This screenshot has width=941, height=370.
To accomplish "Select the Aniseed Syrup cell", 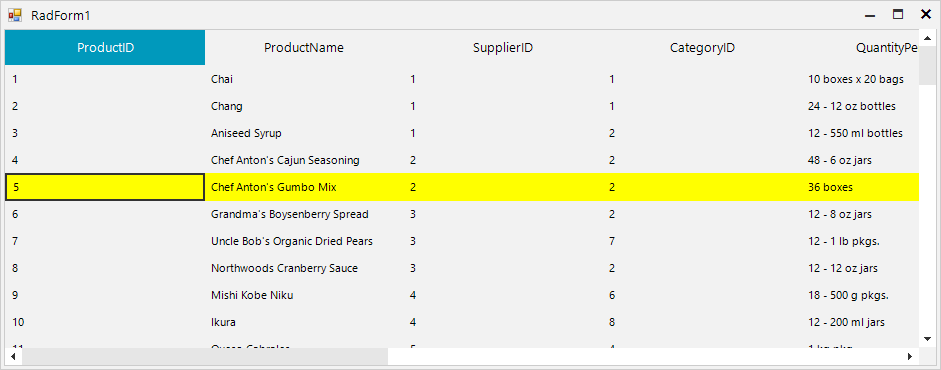I will [x=304, y=133].
